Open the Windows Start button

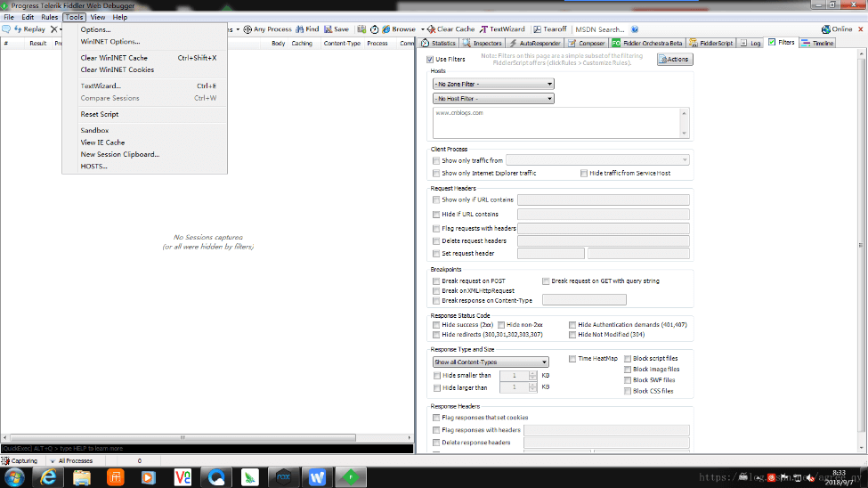click(x=14, y=477)
